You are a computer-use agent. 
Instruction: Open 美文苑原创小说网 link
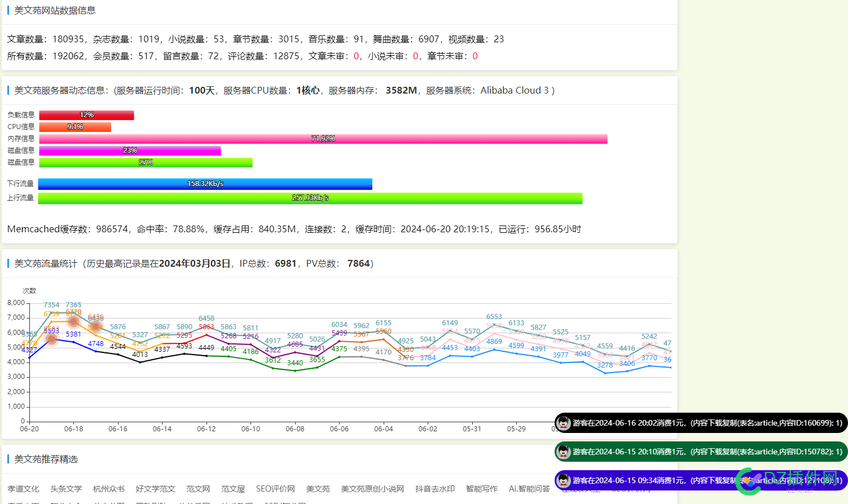[x=372, y=489]
